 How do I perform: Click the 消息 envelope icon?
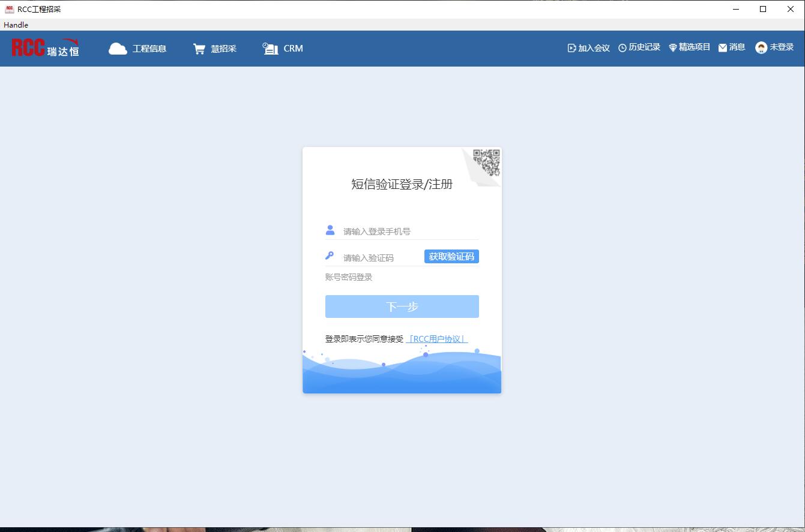723,48
